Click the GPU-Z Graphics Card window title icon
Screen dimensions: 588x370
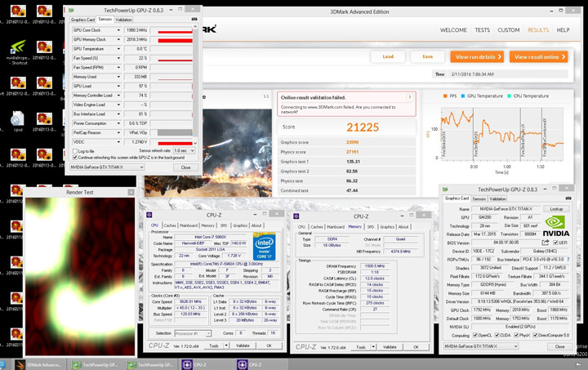(x=445, y=189)
